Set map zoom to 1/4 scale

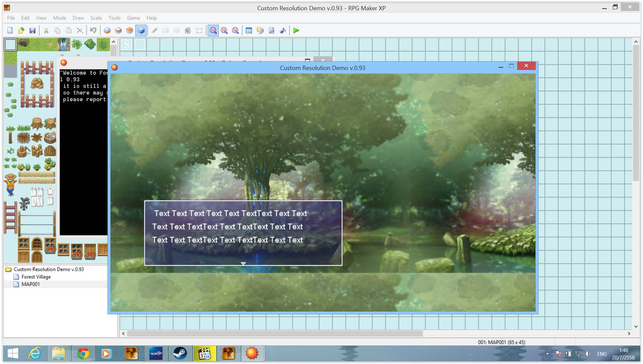coord(235,31)
